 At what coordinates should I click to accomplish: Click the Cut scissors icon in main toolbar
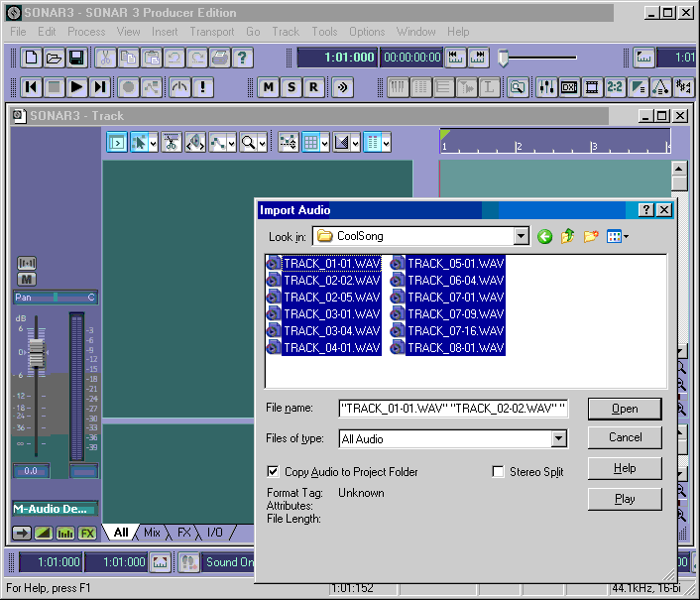point(106,59)
